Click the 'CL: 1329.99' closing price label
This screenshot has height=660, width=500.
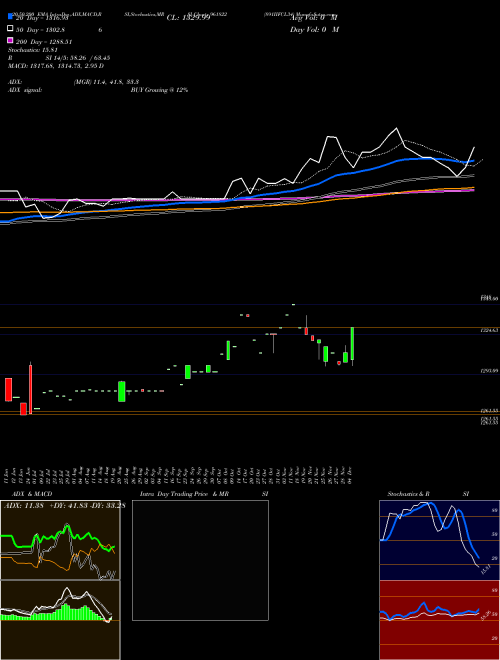point(188,18)
